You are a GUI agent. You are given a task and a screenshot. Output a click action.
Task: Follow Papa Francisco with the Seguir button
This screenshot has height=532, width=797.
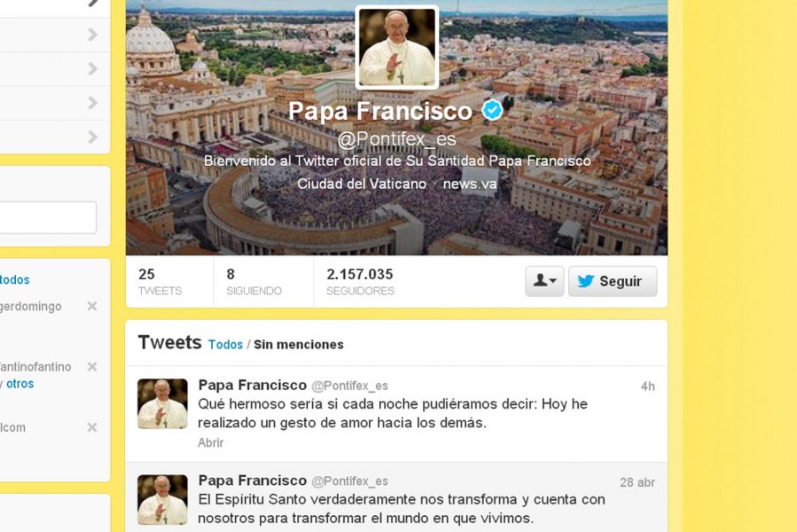click(x=613, y=281)
